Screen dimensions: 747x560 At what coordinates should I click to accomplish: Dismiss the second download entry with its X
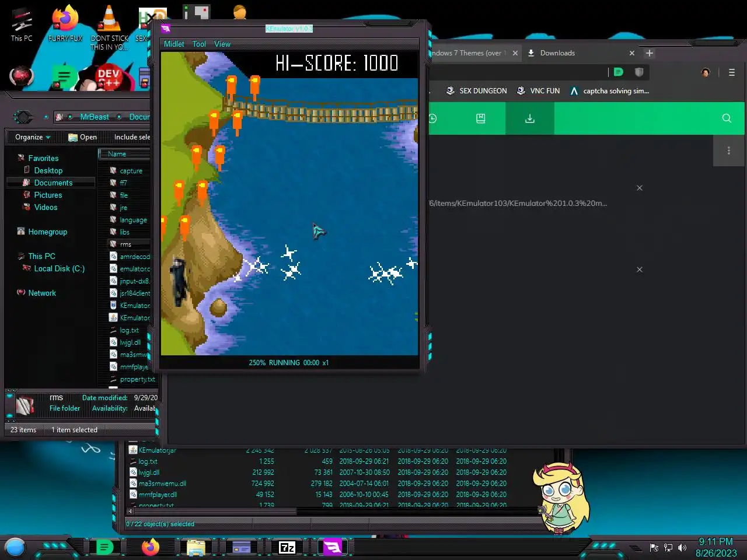tap(640, 269)
